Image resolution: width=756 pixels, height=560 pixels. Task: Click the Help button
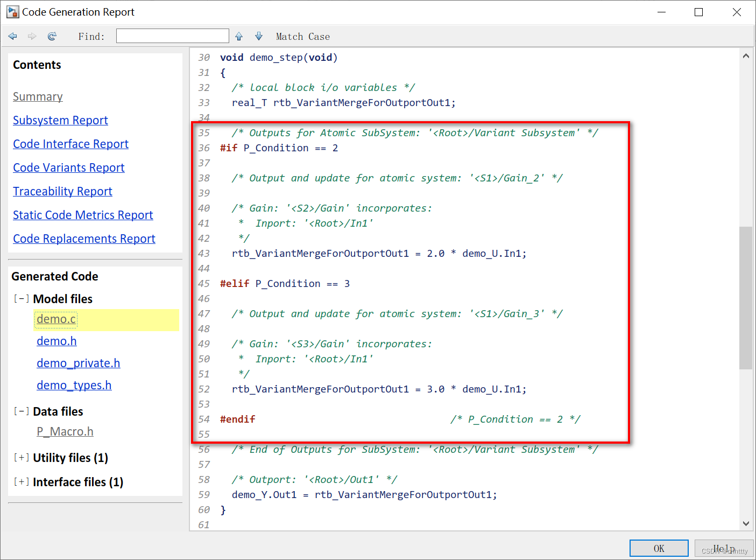(724, 548)
